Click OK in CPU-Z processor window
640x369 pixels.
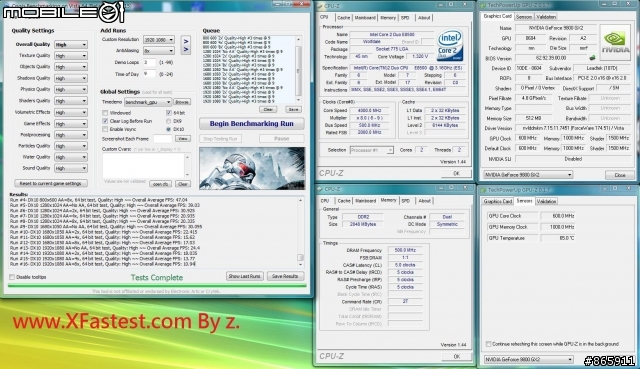point(456,173)
